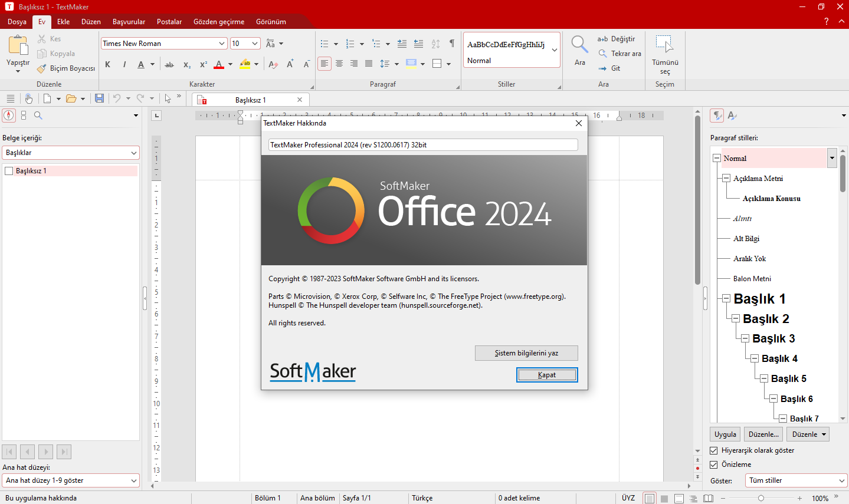The width and height of the screenshot is (849, 504).
Task: Toggle the pilcrow formatting marks icon in ribbon
Action: click(x=452, y=44)
